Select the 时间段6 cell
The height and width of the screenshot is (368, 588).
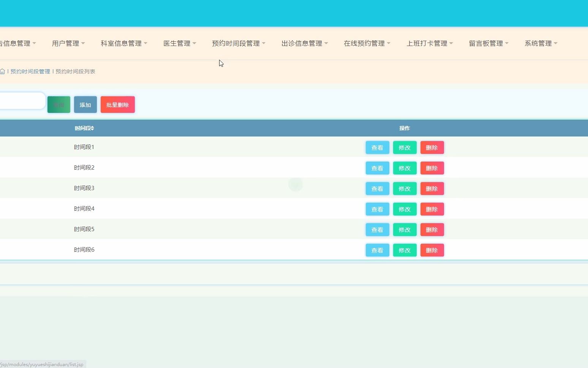tap(84, 250)
